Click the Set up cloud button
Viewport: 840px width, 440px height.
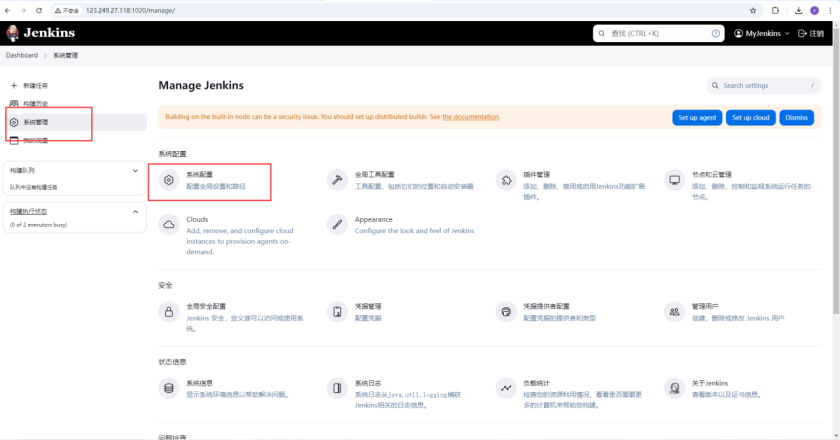pyautogui.click(x=751, y=117)
